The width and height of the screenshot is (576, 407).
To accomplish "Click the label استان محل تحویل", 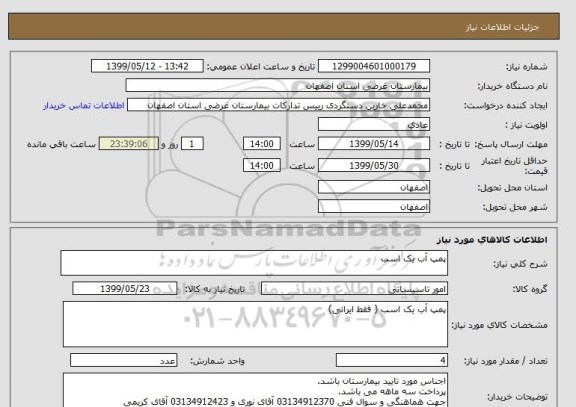I will click(x=512, y=188).
